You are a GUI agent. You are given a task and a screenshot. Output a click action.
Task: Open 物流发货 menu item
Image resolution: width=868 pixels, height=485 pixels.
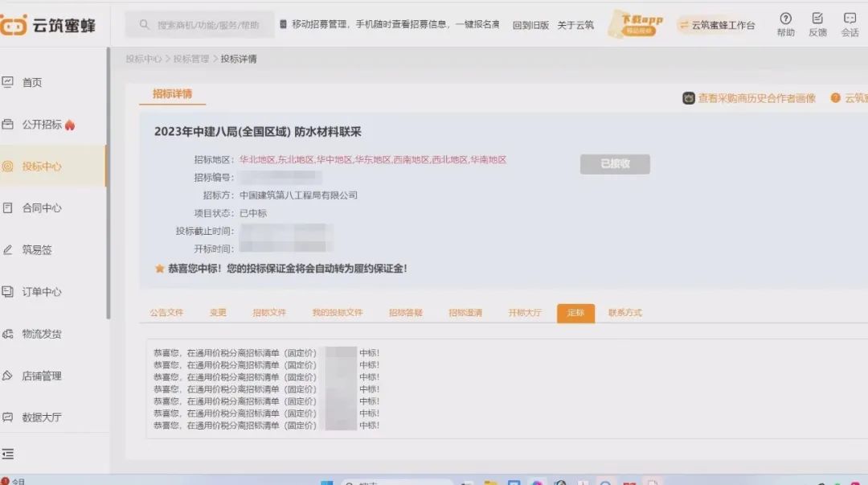42,334
